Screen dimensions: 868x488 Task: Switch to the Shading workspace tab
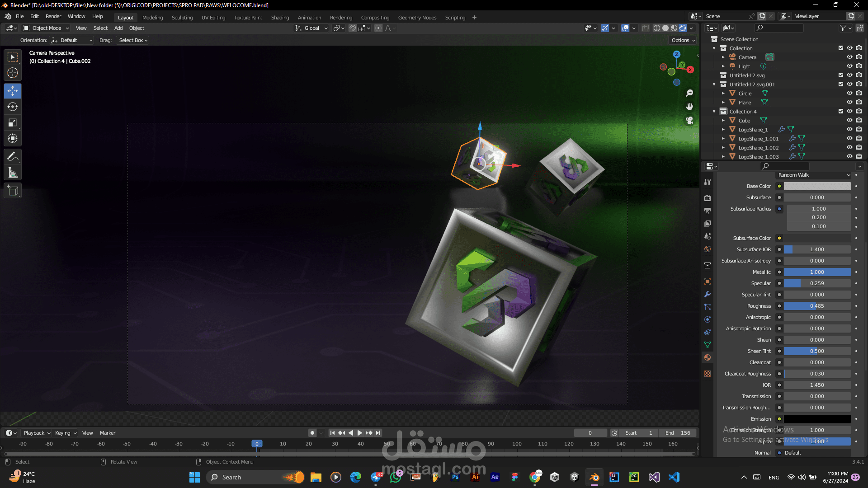tap(280, 18)
